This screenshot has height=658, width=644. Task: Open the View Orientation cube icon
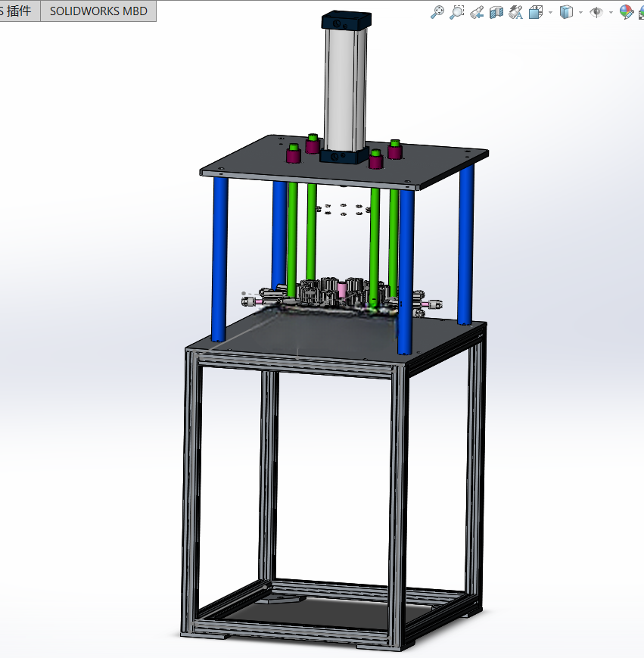[536, 12]
